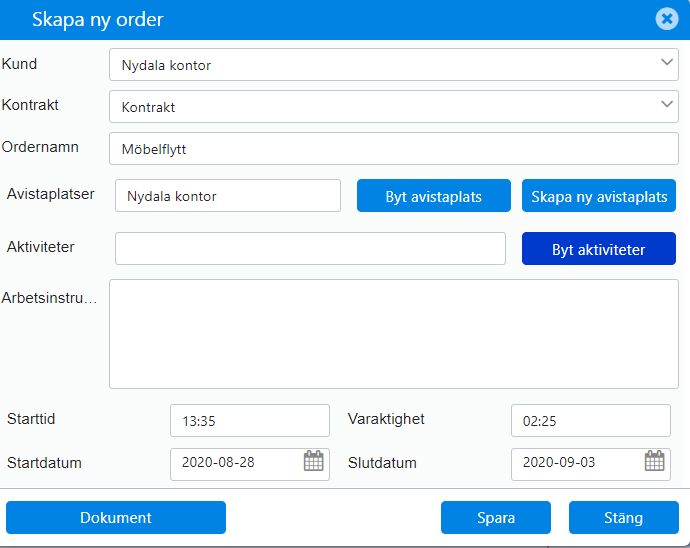Click the Avistaplatser label

tap(51, 194)
